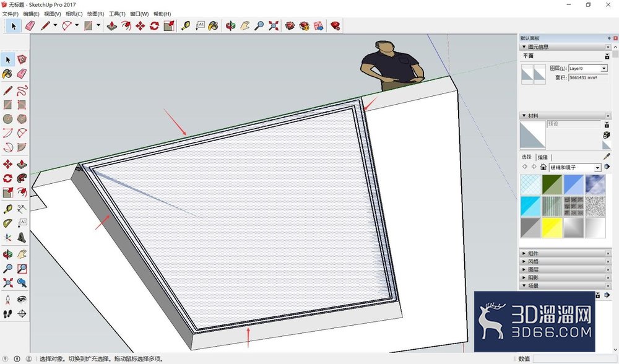Screen dimensions: 619x364
Task: Activate the Orbit tool in top toolbar
Action: tap(230, 26)
